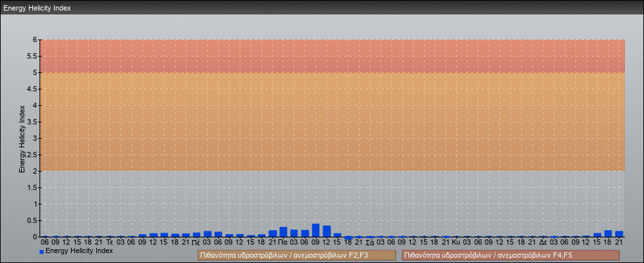
Task: Click the y-axis value 0.5 label
Action: coord(33,220)
